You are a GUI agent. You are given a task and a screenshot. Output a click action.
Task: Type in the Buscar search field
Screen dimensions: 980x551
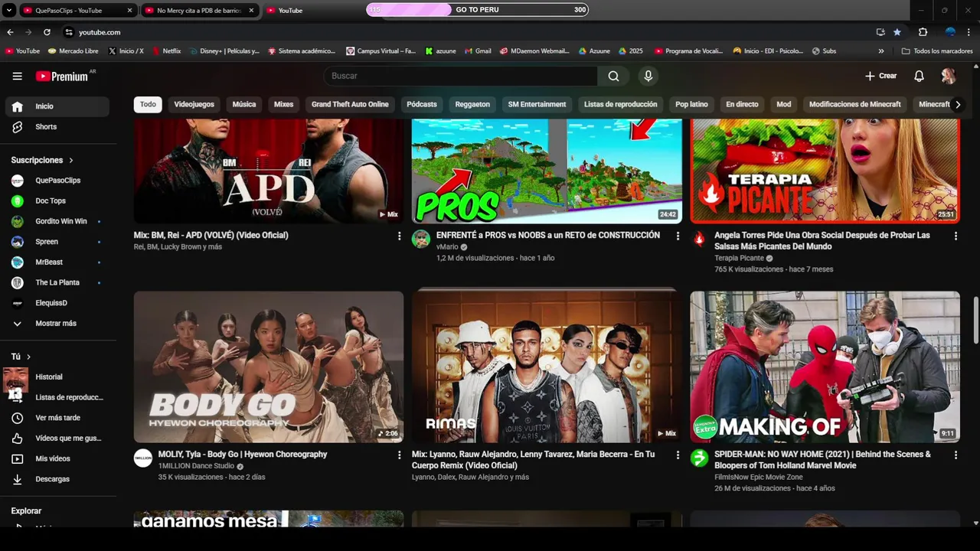pos(460,76)
